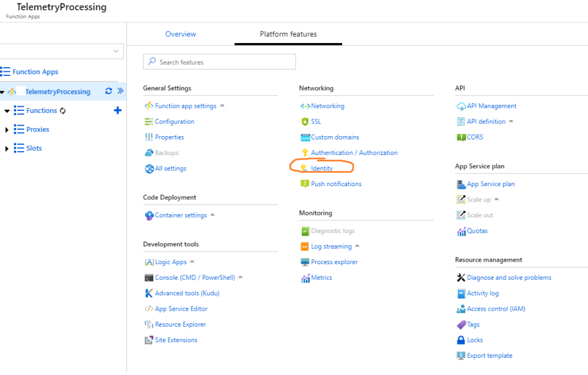Open the Process explorer link

point(334,262)
